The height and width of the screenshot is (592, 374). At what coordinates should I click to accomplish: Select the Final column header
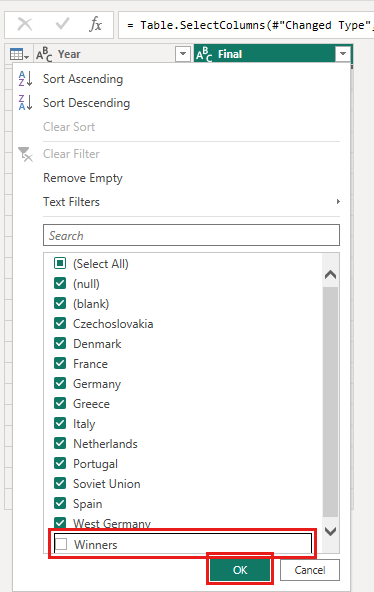click(273, 54)
